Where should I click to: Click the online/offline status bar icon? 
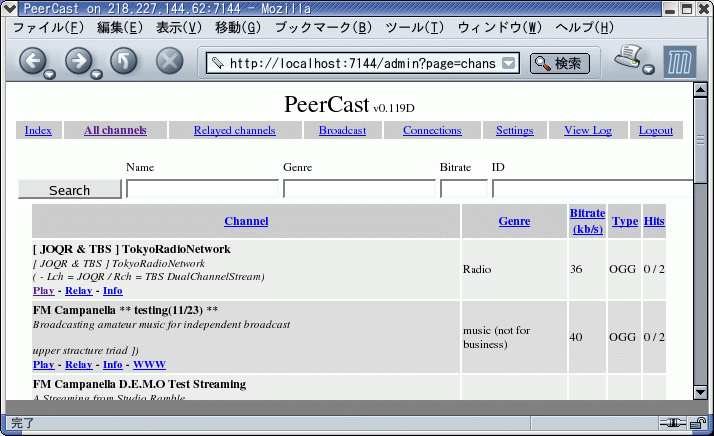tap(673, 423)
